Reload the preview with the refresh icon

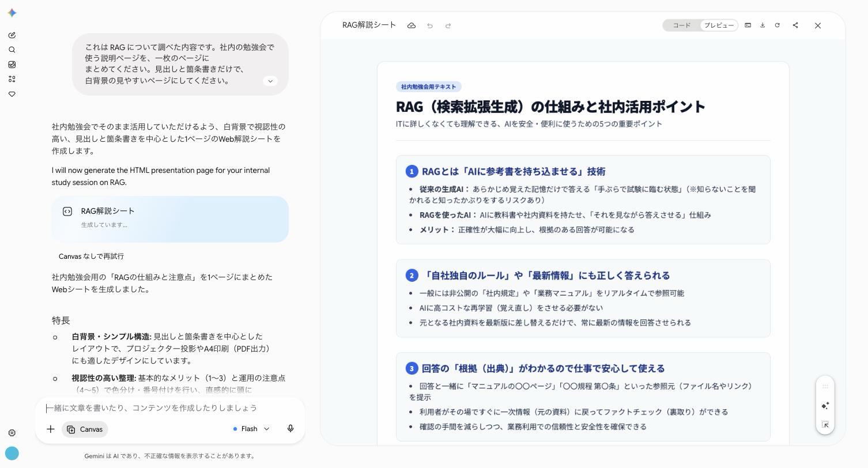pyautogui.click(x=778, y=25)
